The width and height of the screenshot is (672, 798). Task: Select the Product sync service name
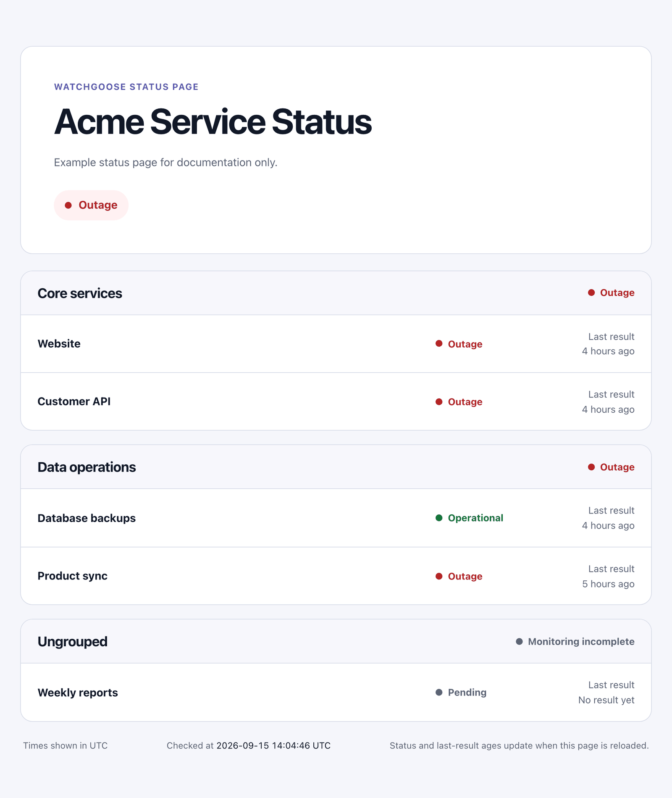[73, 576]
